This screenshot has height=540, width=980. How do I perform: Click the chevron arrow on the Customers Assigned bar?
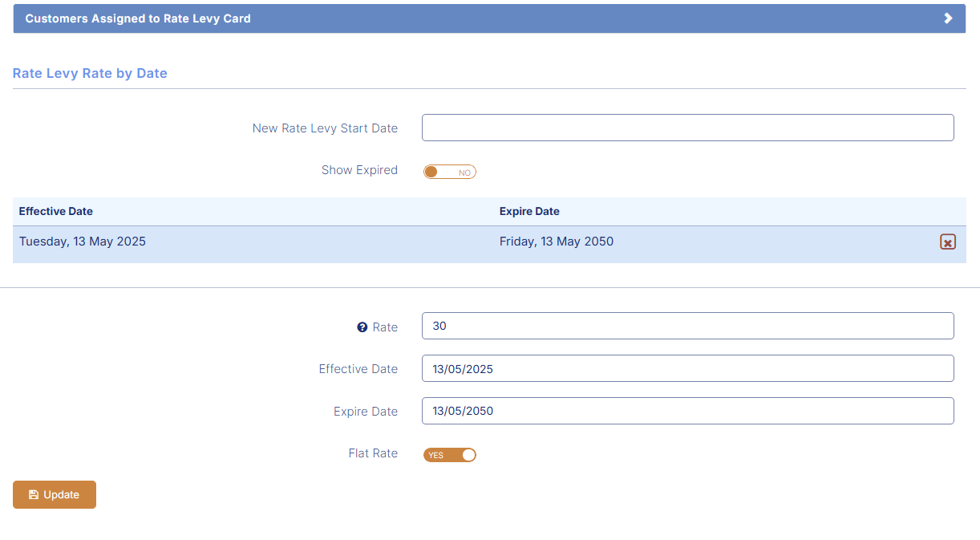(949, 18)
